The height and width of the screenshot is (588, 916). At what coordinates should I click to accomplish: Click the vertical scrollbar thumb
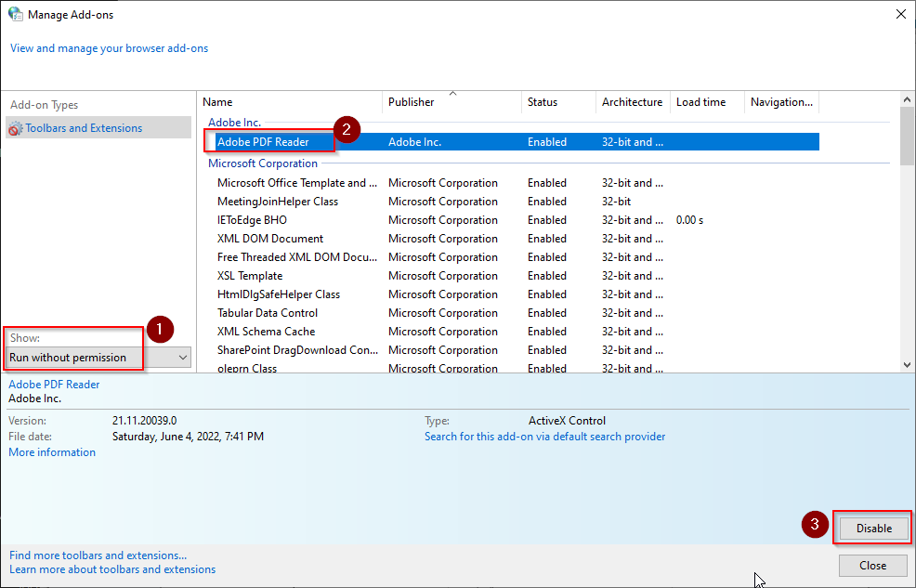(x=908, y=136)
